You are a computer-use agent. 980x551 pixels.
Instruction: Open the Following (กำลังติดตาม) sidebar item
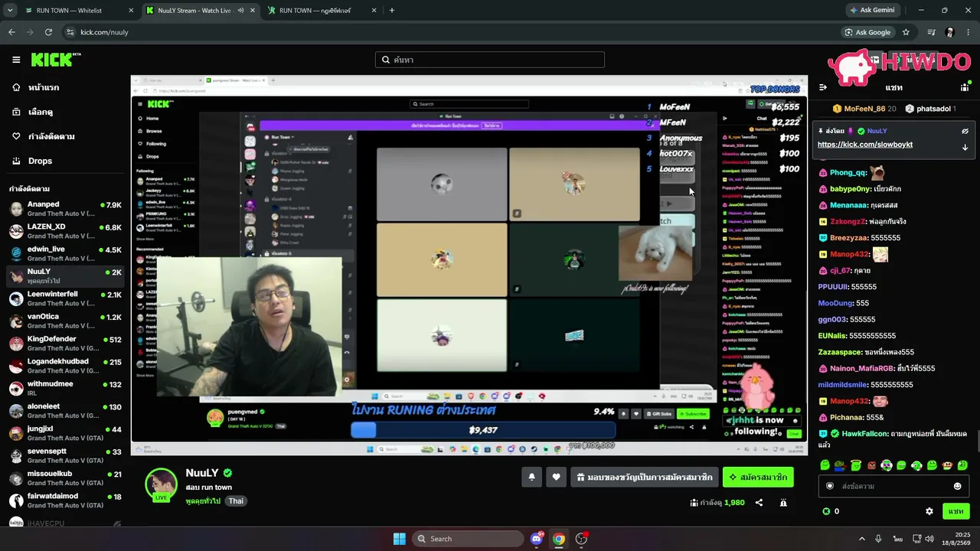[x=52, y=136]
